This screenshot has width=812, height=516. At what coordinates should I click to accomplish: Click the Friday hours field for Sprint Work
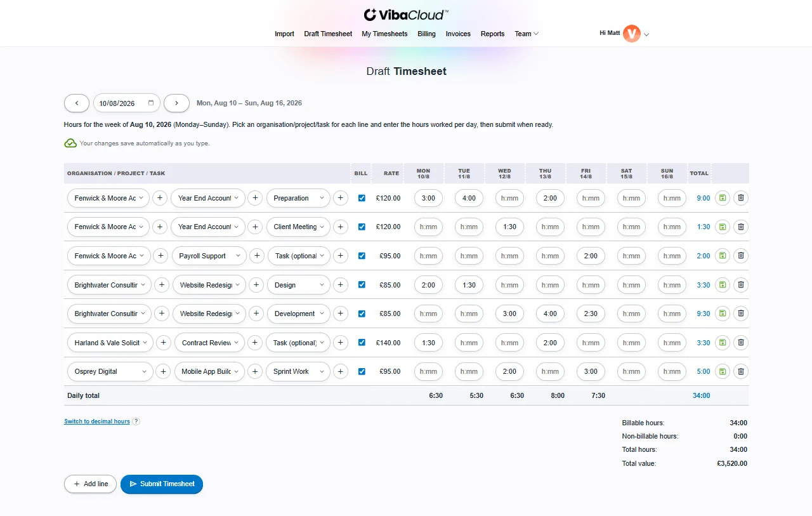pos(591,371)
